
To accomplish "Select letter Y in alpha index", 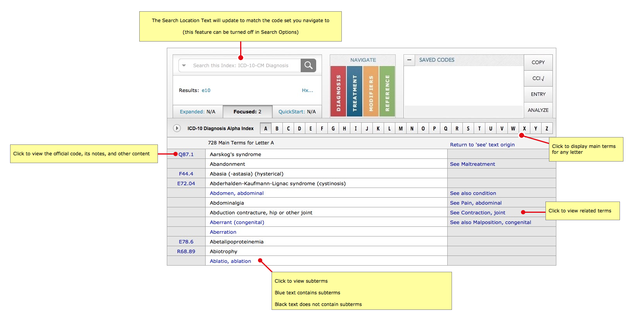I will tap(536, 129).
